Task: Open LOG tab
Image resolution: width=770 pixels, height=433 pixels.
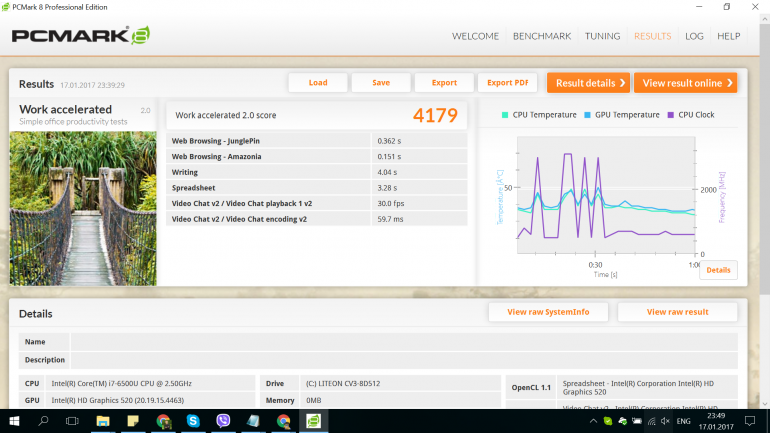Action: 694,36
